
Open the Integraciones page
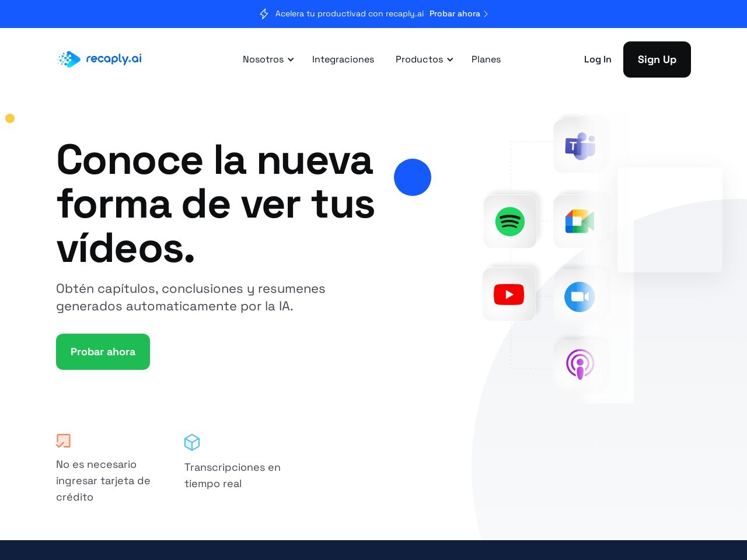[343, 60]
